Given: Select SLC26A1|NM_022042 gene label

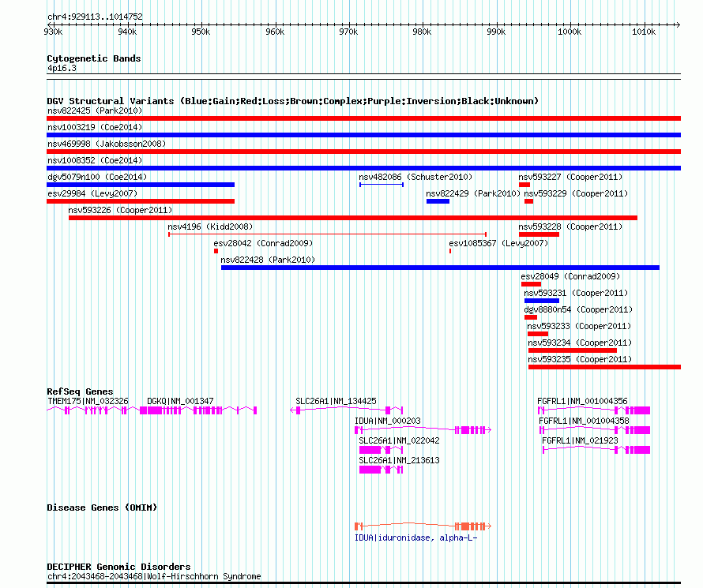Looking at the screenshot, I should 399,440.
